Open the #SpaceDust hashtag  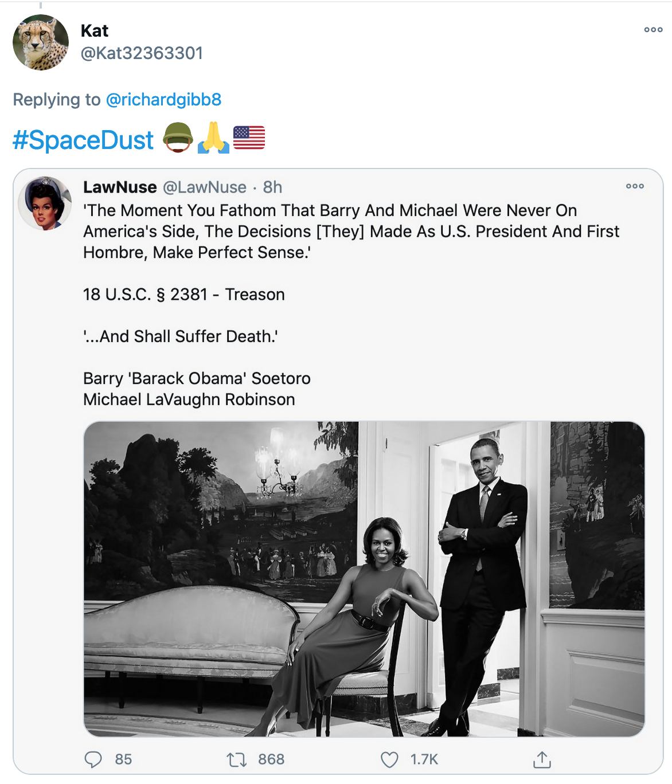83,140
